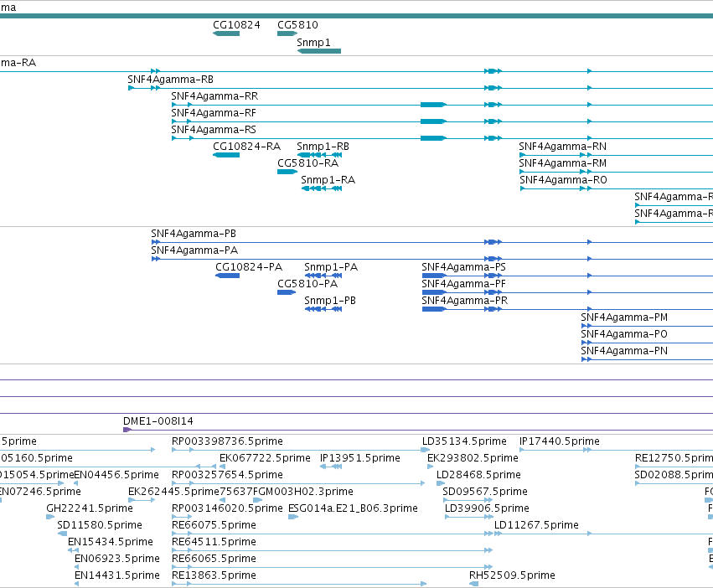
Task: Select transcript label SNF4Agamma-RN
Action: (x=562, y=147)
